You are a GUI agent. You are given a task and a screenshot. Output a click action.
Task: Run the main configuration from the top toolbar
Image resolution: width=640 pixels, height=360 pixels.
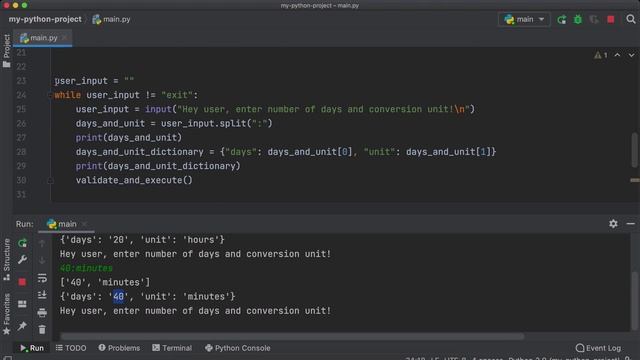pyautogui.click(x=562, y=19)
